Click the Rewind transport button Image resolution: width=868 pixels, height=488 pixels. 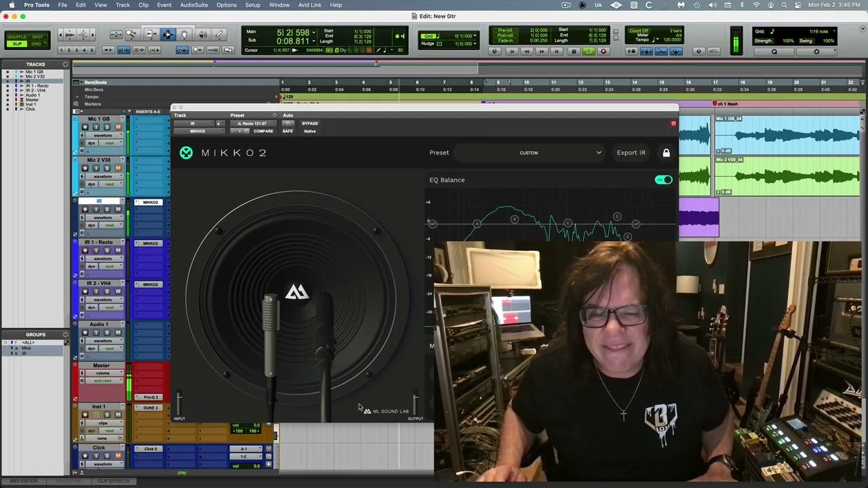coord(527,51)
